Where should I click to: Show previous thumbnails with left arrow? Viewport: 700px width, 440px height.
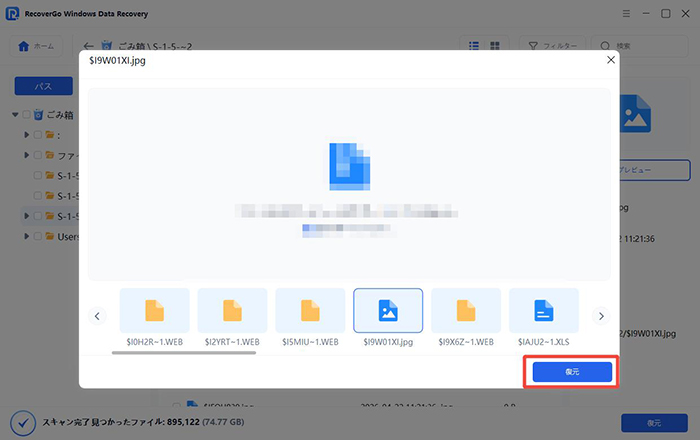[97, 316]
